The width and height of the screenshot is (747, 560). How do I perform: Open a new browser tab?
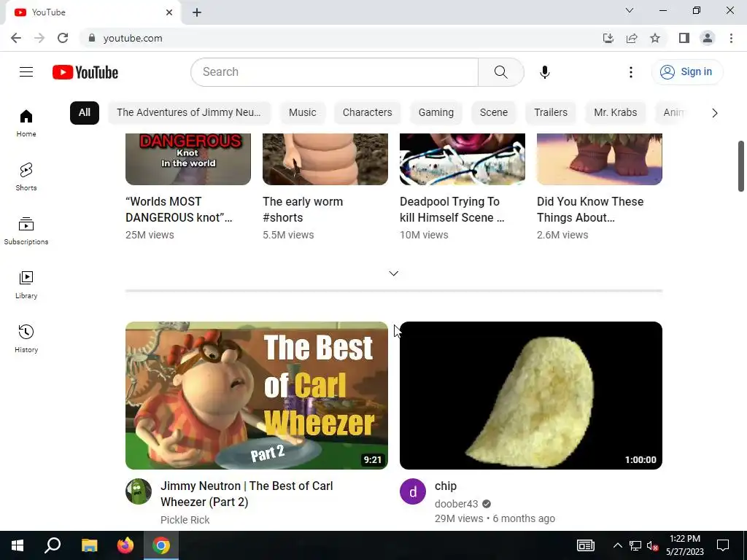[x=197, y=12]
